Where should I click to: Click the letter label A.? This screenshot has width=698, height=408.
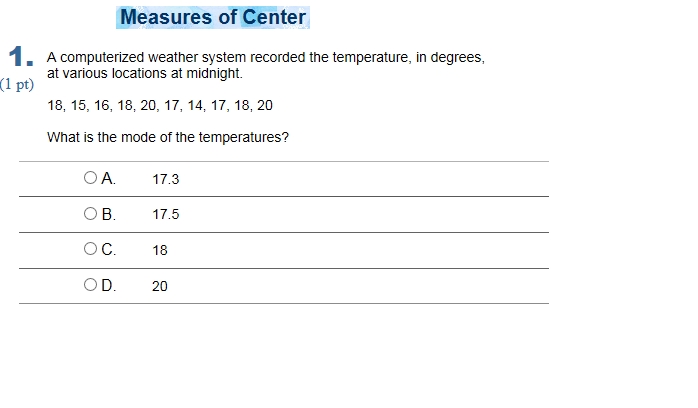109,178
